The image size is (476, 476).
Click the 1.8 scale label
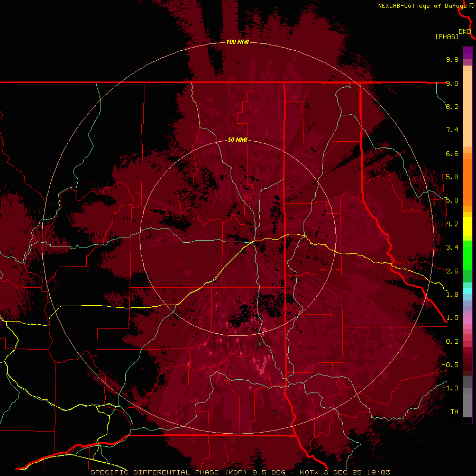[x=452, y=295]
